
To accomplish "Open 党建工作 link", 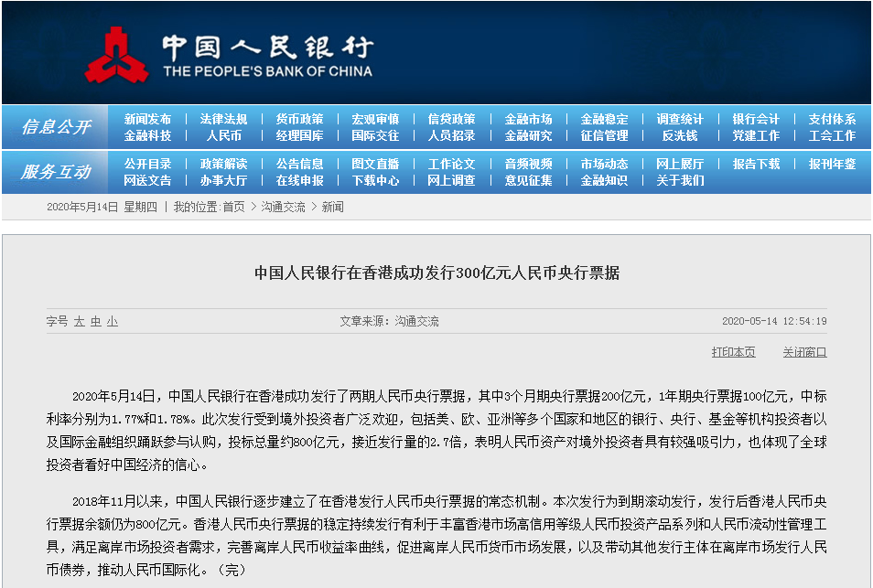I will pyautogui.click(x=756, y=135).
